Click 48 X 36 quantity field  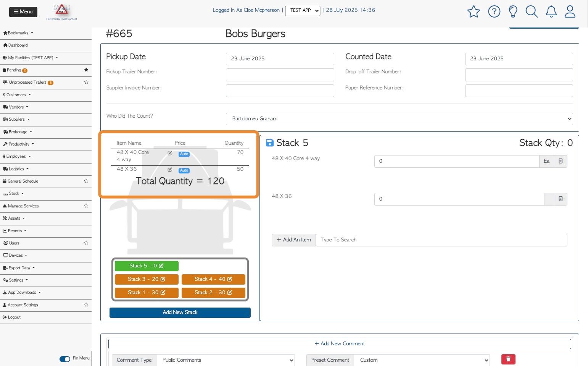[x=459, y=199]
